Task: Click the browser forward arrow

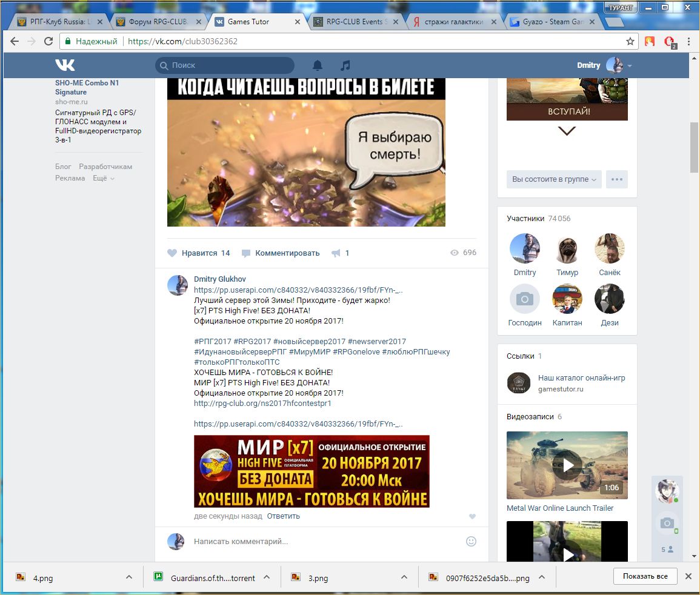Action: point(32,42)
